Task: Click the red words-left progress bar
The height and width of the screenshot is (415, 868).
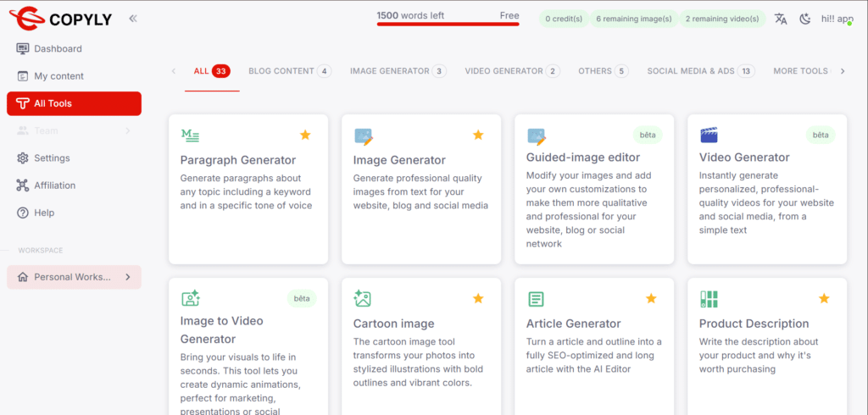Action: [x=448, y=25]
